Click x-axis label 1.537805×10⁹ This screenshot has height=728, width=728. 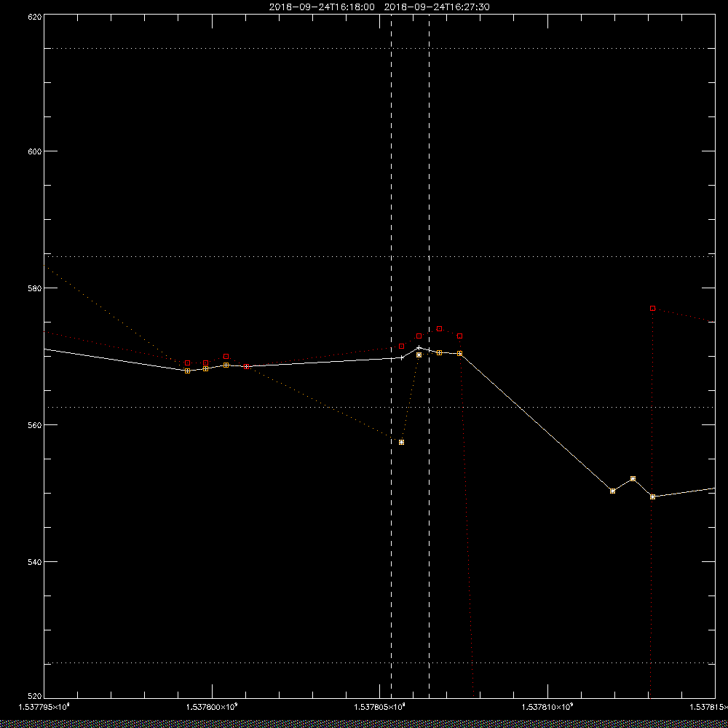click(x=380, y=707)
